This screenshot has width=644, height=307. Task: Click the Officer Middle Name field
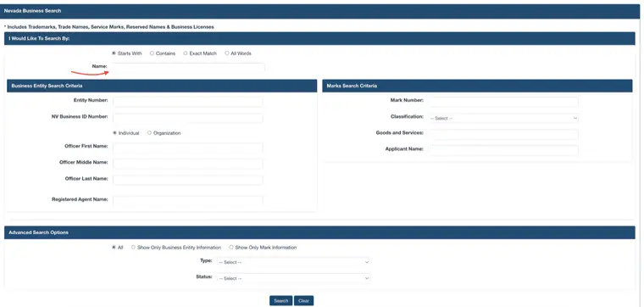coord(188,164)
